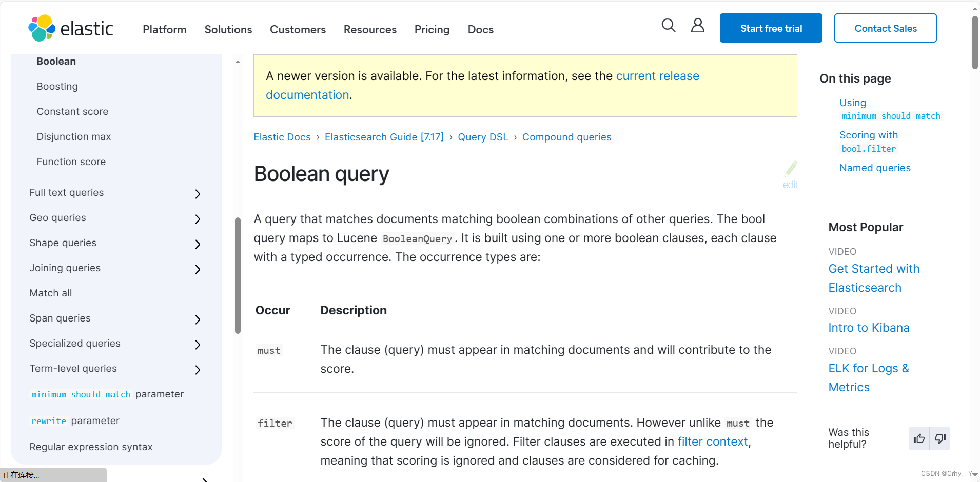Open the Resources menu

370,29
